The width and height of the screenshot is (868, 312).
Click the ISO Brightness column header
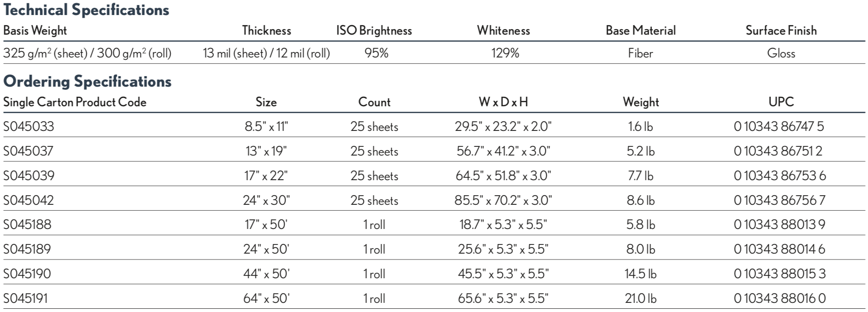click(374, 31)
